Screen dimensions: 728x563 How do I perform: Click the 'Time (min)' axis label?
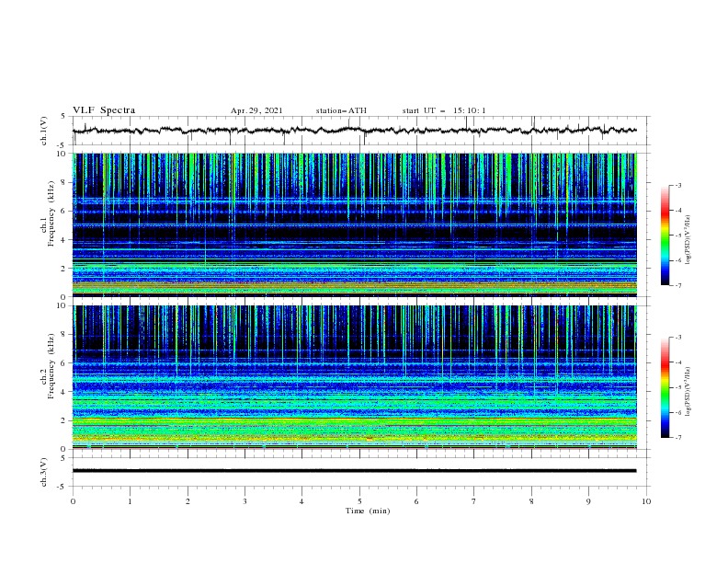368,511
